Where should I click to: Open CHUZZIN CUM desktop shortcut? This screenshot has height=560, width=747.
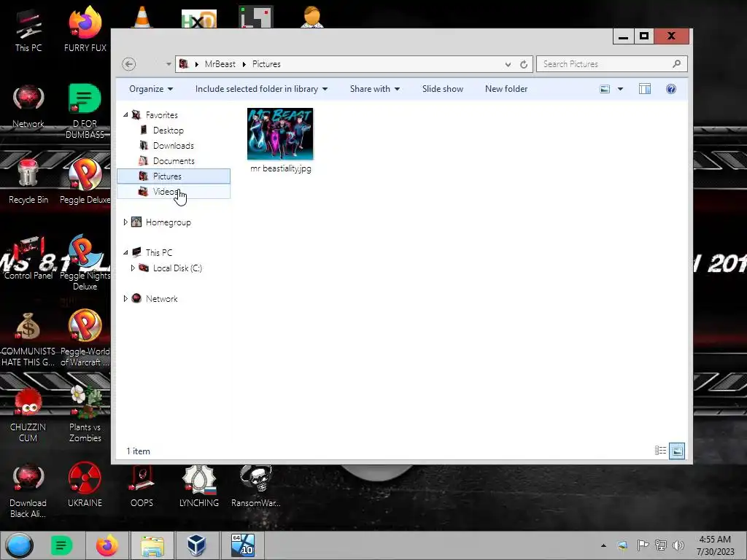pyautogui.click(x=28, y=414)
